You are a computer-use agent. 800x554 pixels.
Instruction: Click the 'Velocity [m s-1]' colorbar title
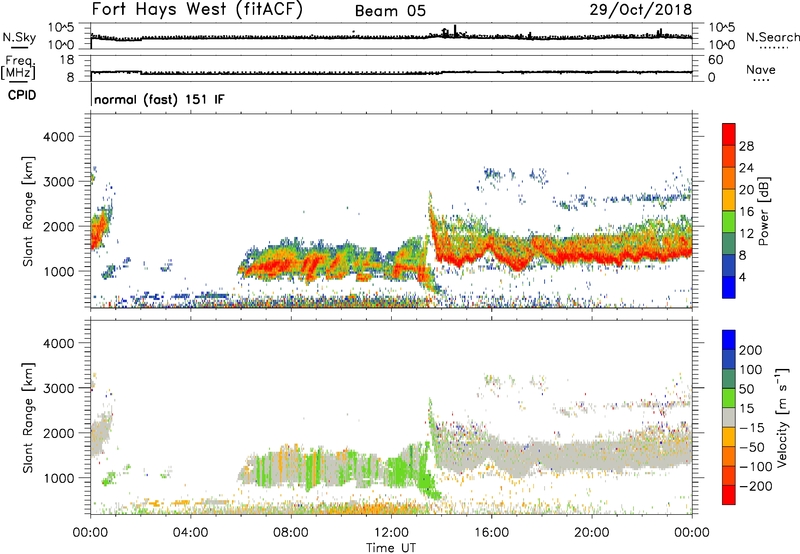pos(782,417)
